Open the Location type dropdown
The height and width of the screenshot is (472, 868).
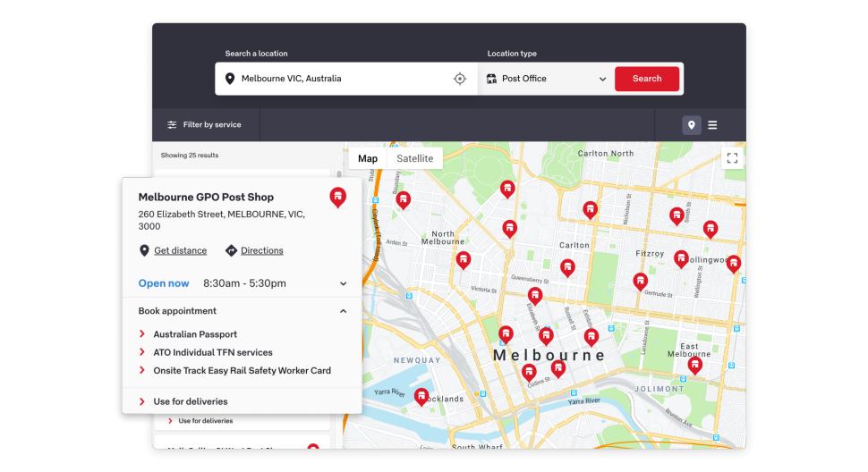point(547,79)
